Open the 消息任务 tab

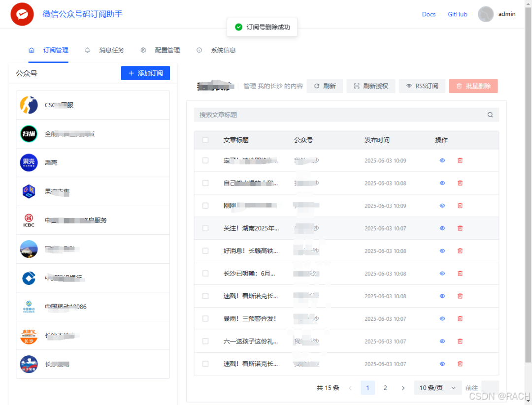tap(104, 50)
